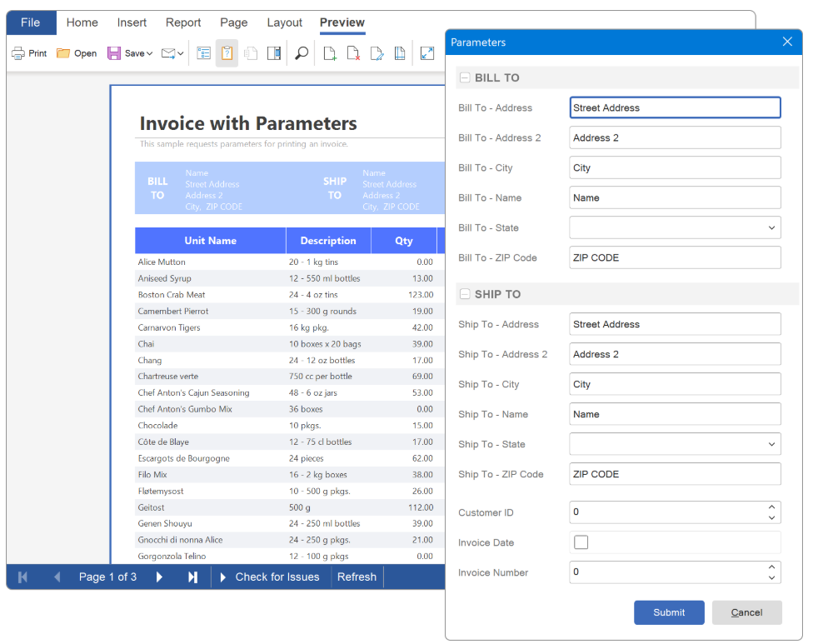Viewport: 813px width, 644px height.
Task: Collapse the SHIP TO group
Action: coord(465,294)
